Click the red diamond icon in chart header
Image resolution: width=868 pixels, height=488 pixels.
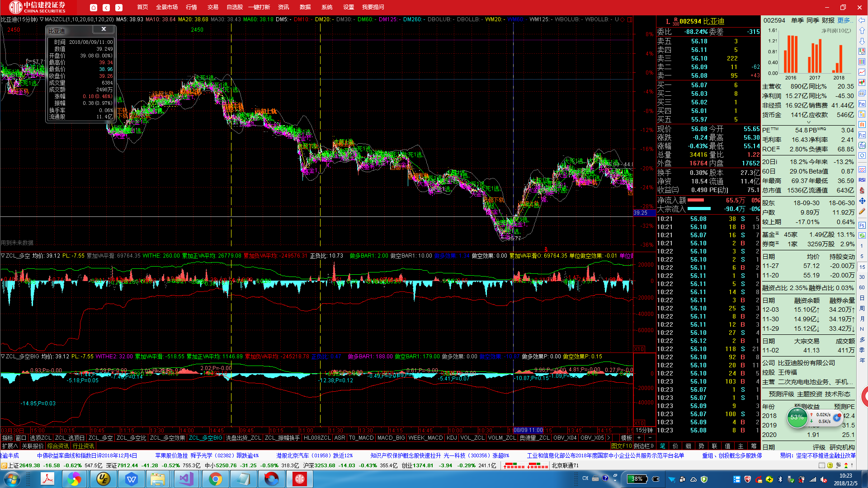(623, 19)
